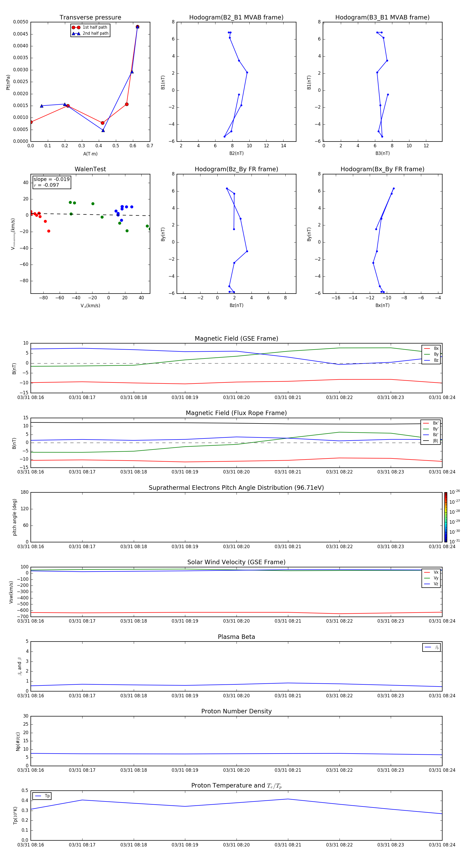Select the 'slope = -0.019' annotation

click(52, 179)
